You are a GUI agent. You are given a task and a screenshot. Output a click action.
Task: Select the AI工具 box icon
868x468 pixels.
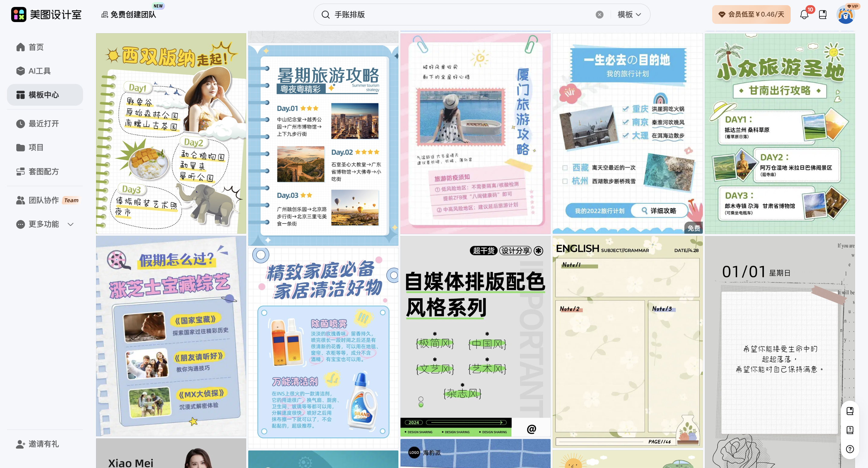pos(20,71)
